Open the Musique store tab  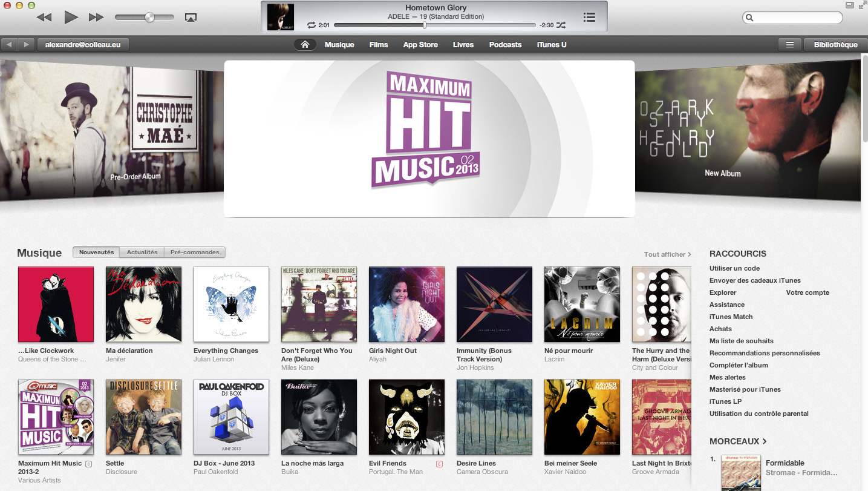tap(339, 45)
